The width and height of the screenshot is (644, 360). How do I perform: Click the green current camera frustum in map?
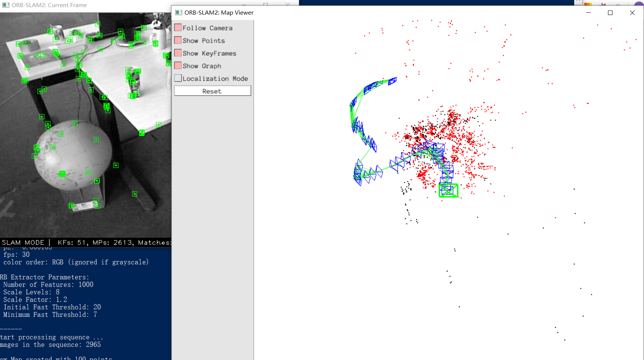pyautogui.click(x=449, y=190)
